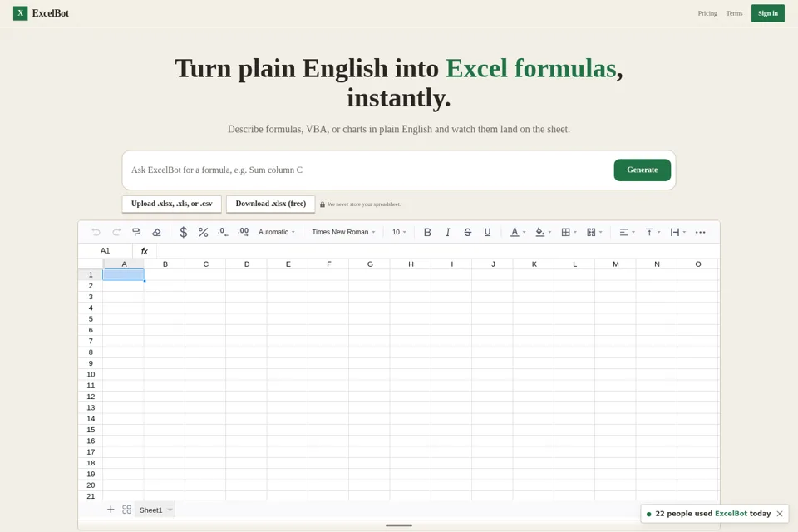Select column H header
This screenshot has height=532, width=798.
pos(411,264)
